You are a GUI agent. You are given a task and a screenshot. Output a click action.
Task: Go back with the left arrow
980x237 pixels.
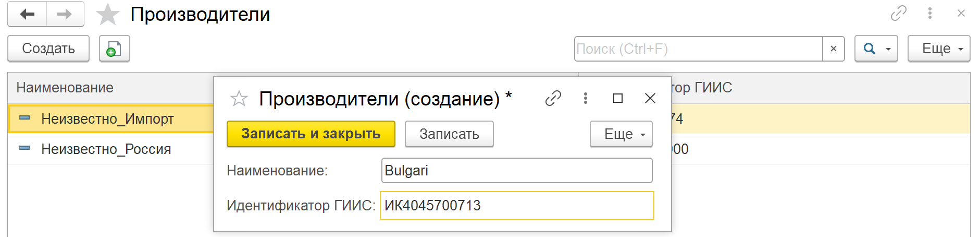[x=27, y=14]
